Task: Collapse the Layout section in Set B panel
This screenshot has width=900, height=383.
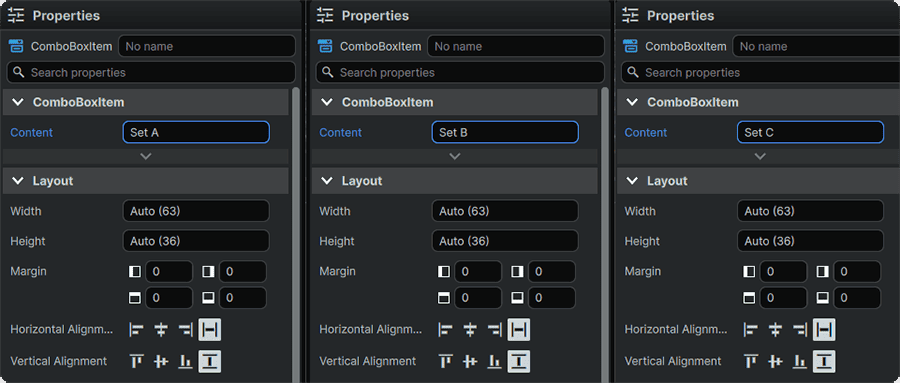Action: (x=327, y=181)
